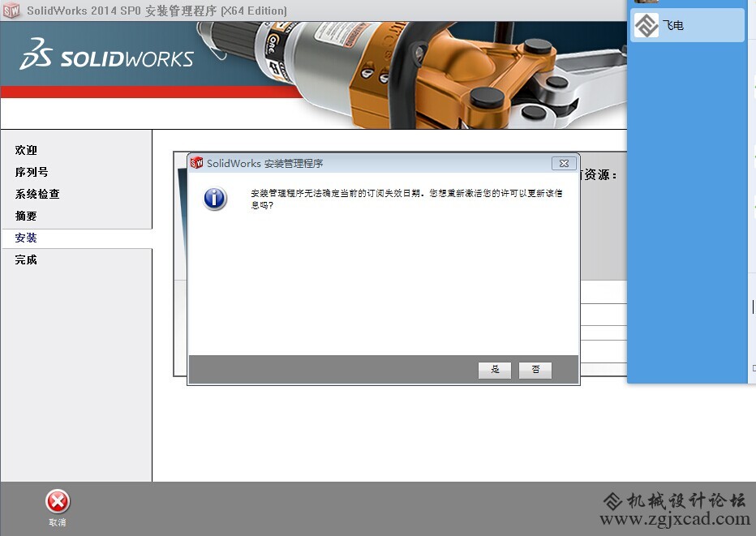This screenshot has width=756, height=536.
Task: Open the 飞电 contact in chat panel
Action: 688,25
